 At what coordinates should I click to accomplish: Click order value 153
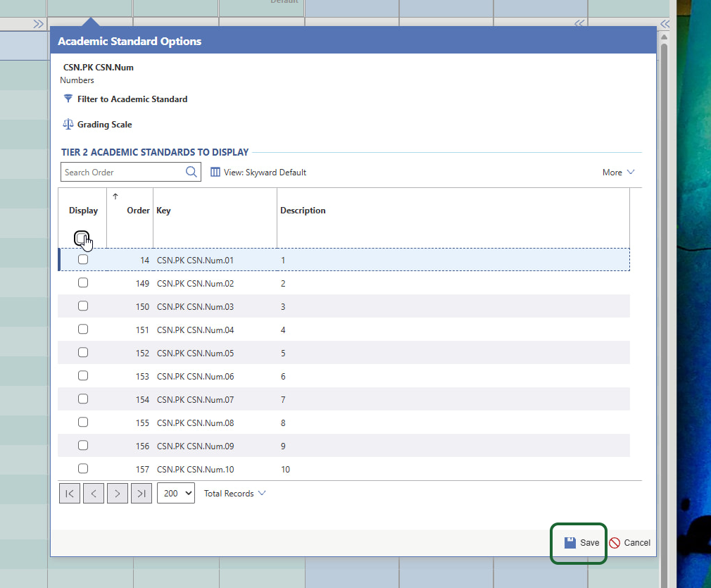[142, 376]
